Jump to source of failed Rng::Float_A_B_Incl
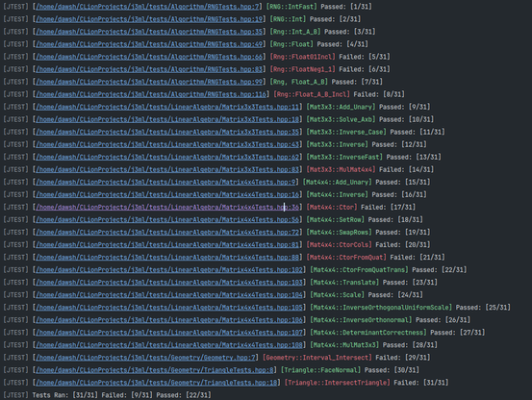The image size is (532, 400). (151, 94)
